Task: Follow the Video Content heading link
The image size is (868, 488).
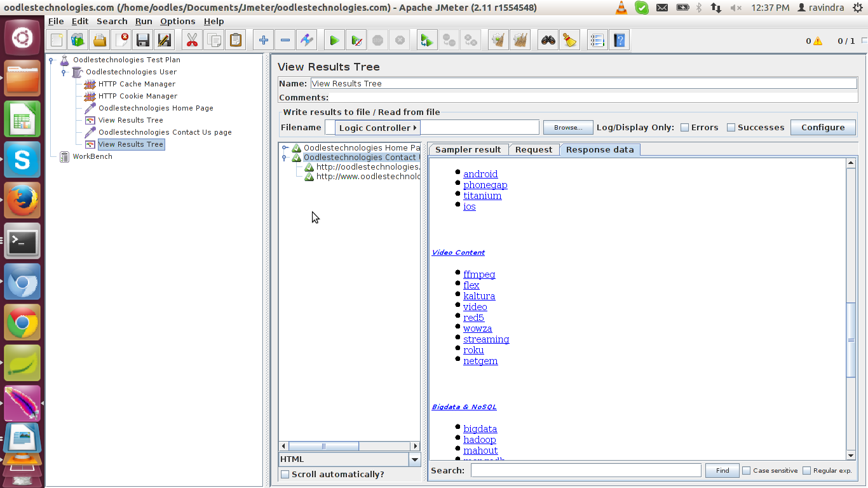Action: (458, 252)
